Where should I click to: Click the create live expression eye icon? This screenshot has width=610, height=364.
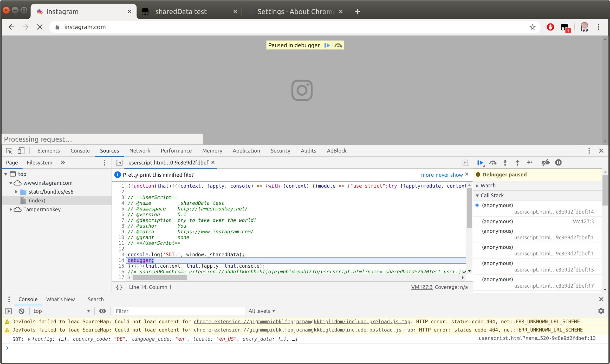102,311
